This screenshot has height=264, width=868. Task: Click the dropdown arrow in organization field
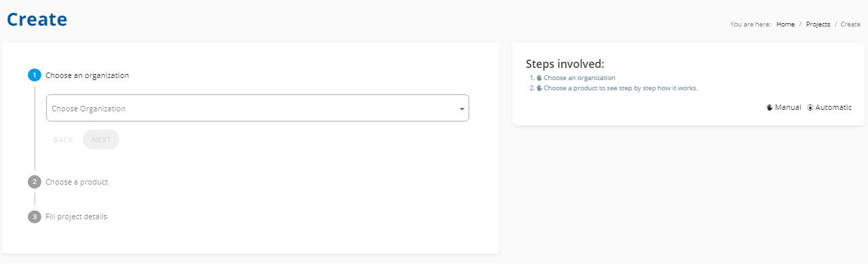click(x=462, y=109)
